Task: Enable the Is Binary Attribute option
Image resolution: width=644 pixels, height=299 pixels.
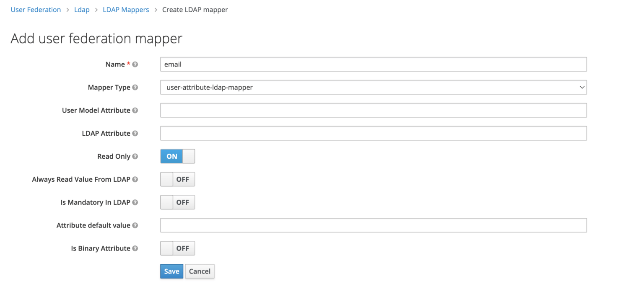Action: click(x=177, y=248)
